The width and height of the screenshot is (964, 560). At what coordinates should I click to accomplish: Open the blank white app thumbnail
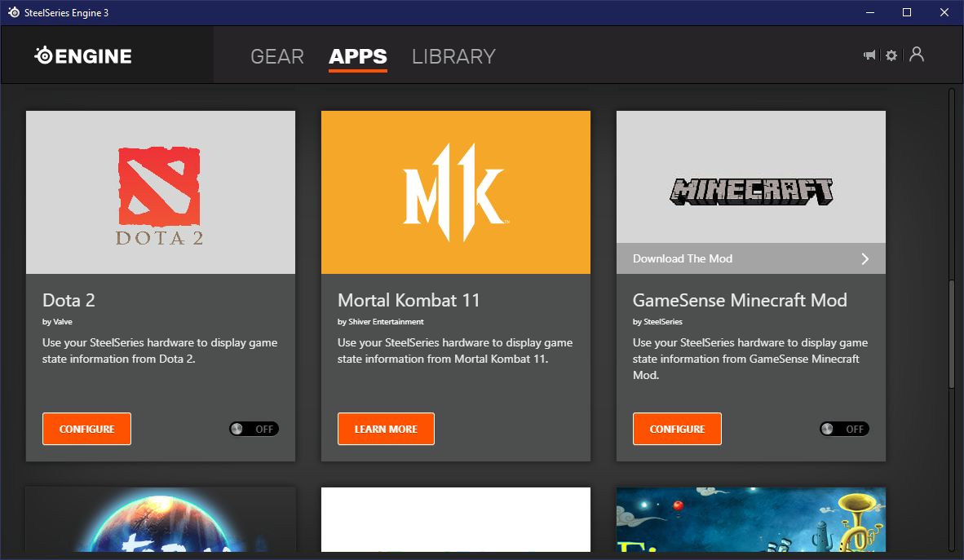(456, 519)
